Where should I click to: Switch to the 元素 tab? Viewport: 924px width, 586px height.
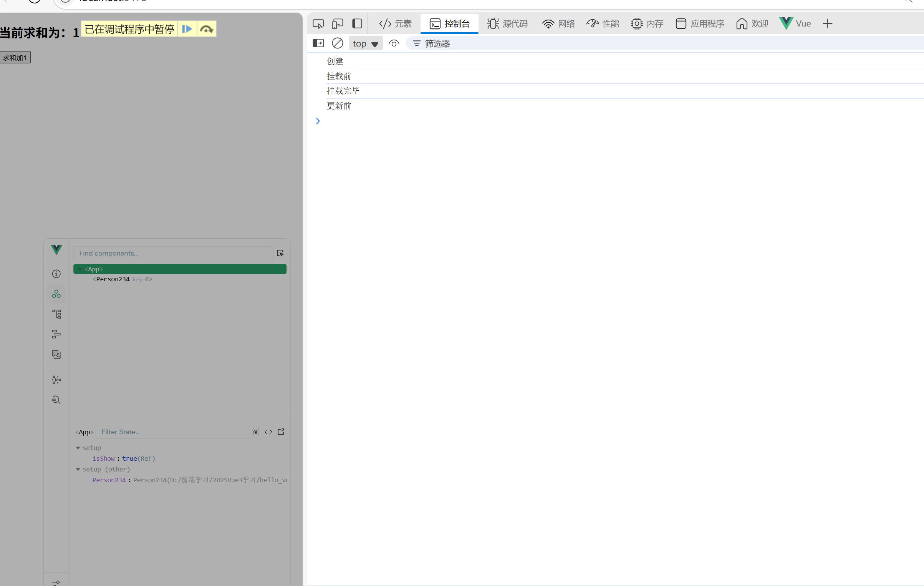[x=395, y=24]
